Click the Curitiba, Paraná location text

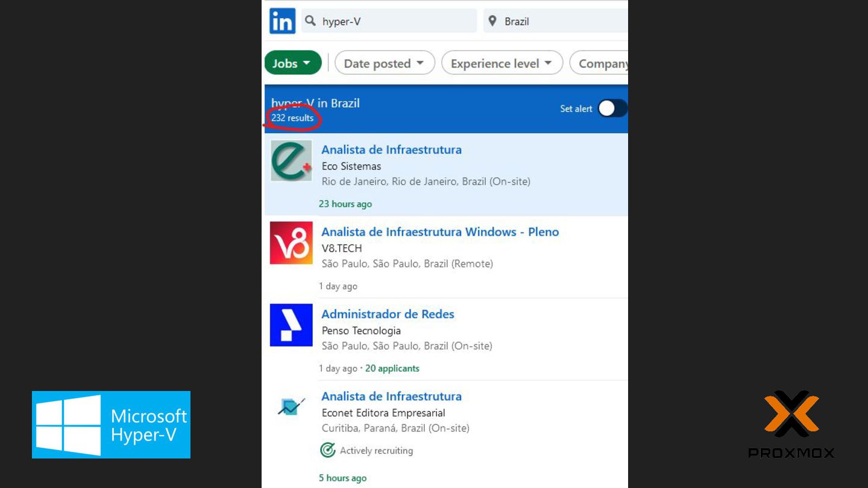(395, 428)
